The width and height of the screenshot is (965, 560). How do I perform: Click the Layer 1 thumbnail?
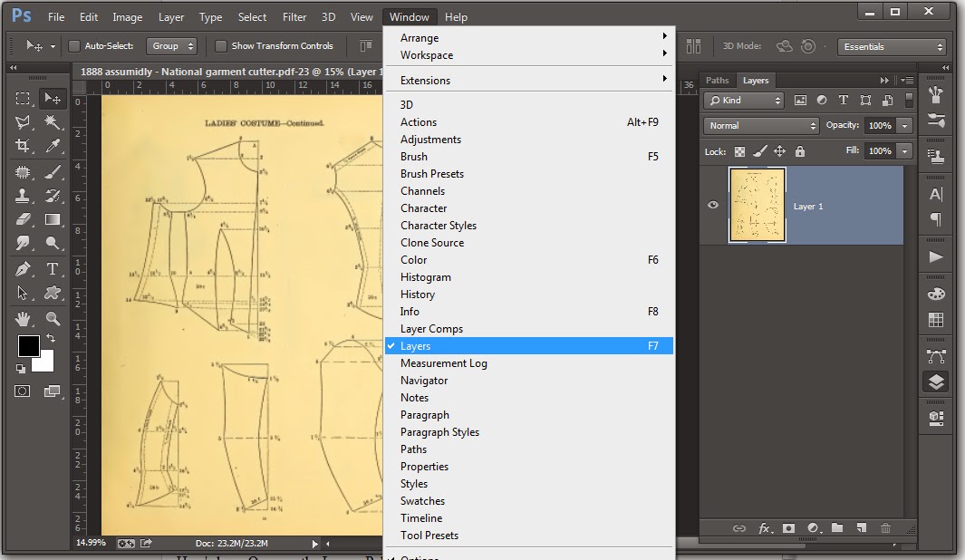pyautogui.click(x=758, y=206)
